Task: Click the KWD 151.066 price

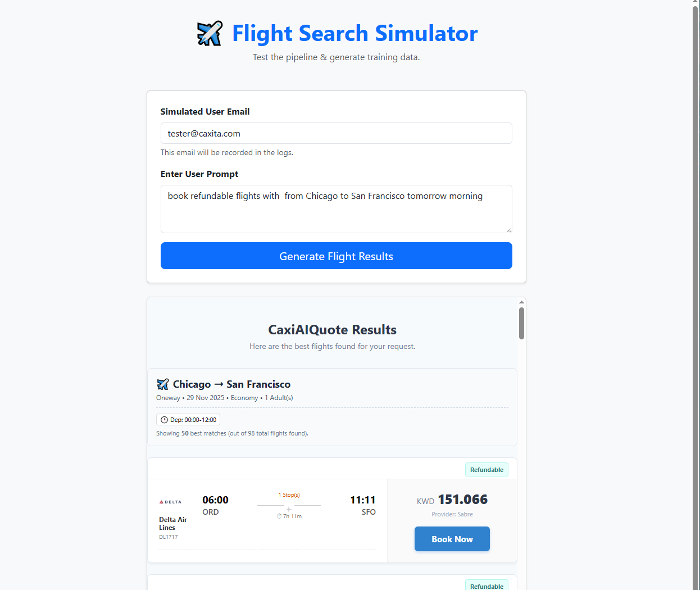Action: pos(452,500)
